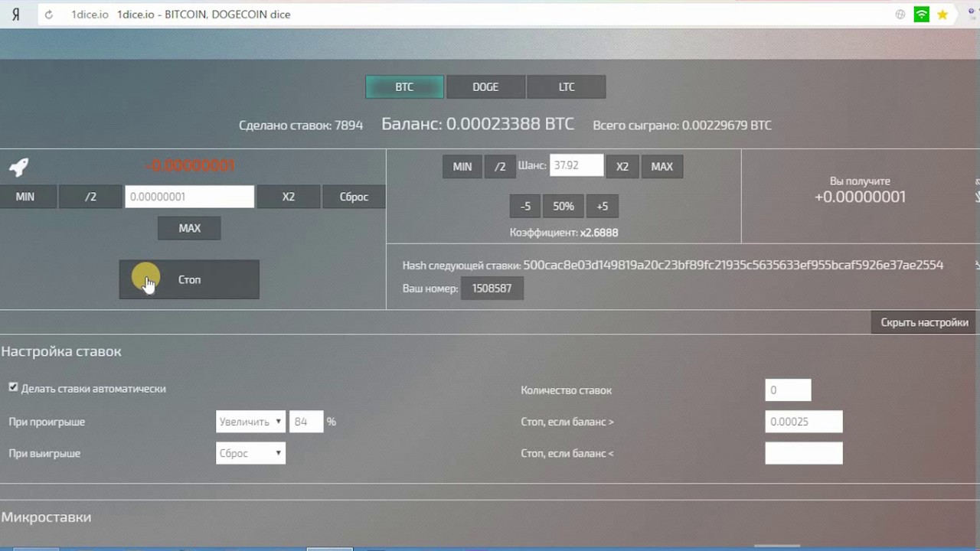Open the При проигрыше Увеличить dropdown

tap(250, 422)
